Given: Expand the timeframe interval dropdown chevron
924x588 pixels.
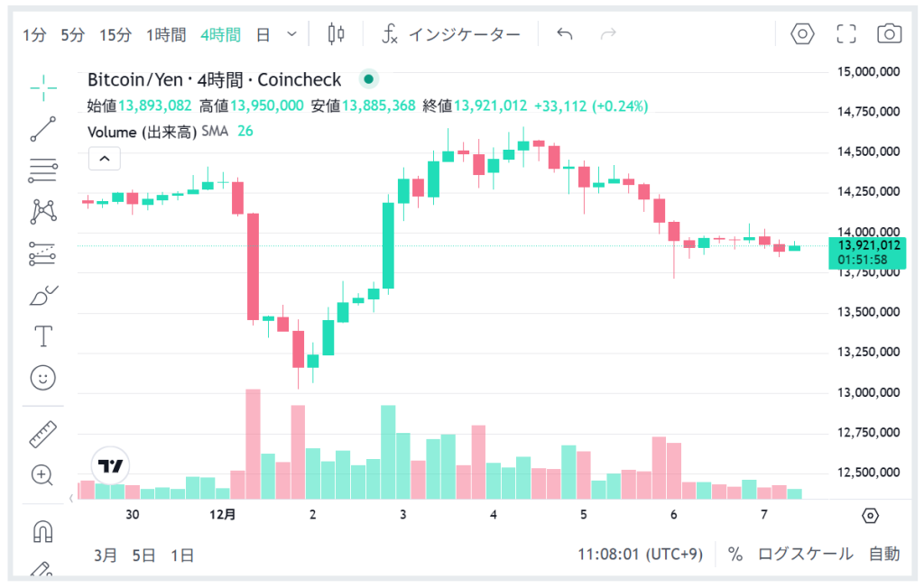Looking at the screenshot, I should pyautogui.click(x=291, y=34).
